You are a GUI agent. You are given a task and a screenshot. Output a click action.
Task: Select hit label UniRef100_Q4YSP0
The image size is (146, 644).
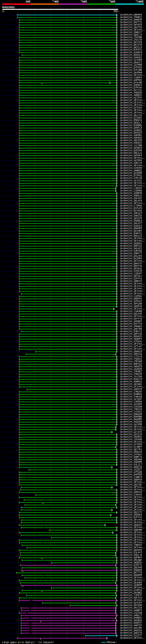point(131,603)
